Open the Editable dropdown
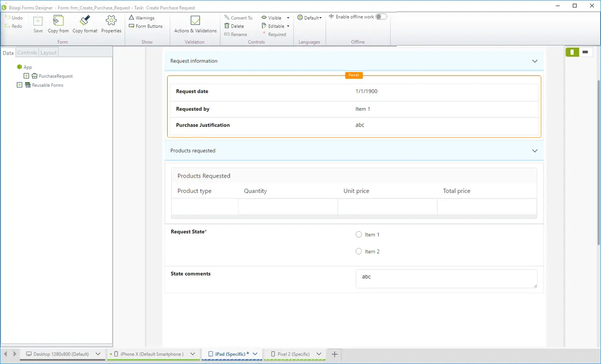Image resolution: width=601 pixels, height=364 pixels. [x=275, y=26]
